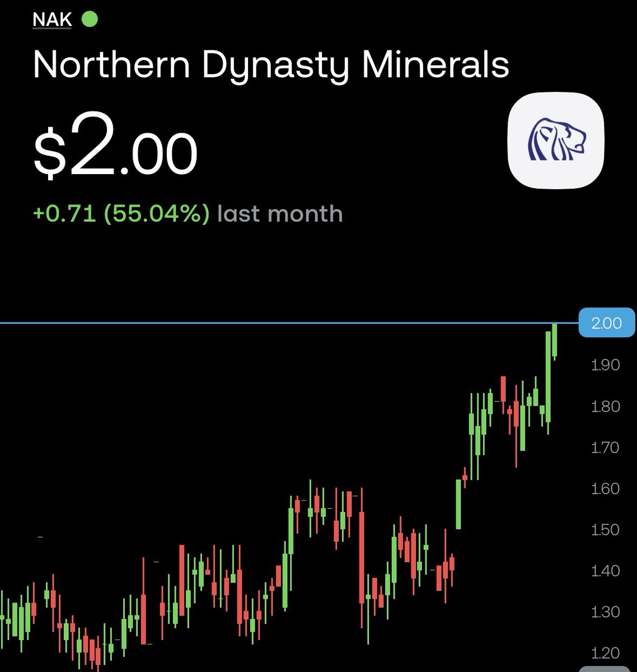Tap the Northern Dynasty Minerals company name
The image size is (637, 672).
(271, 66)
